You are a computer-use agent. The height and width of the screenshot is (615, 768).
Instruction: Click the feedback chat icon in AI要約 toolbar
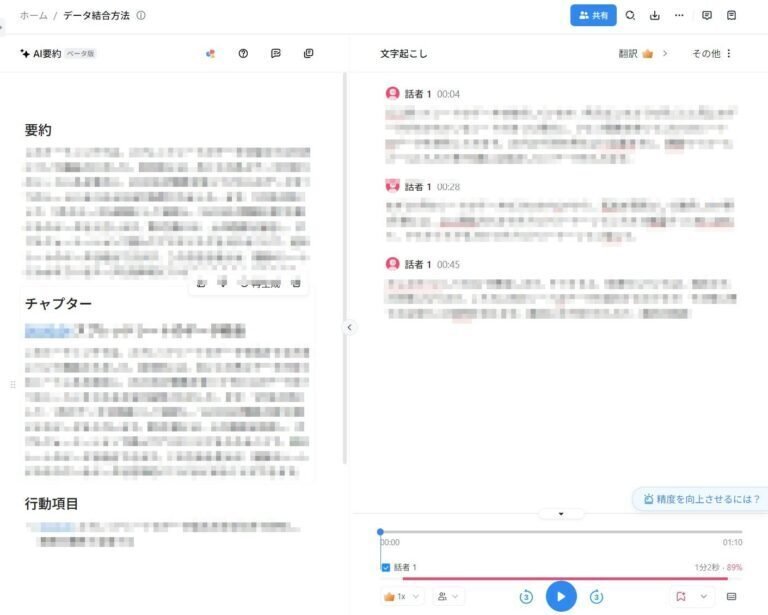(276, 53)
